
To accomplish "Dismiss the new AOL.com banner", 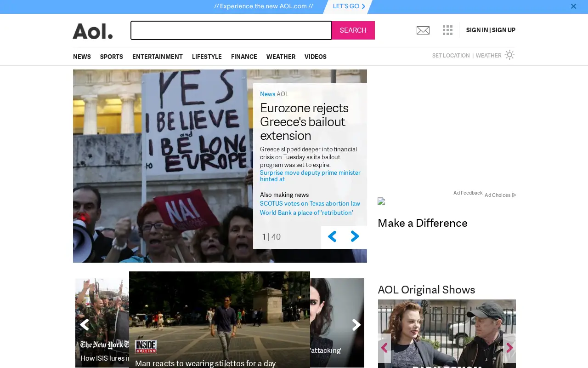I will 573,6.
